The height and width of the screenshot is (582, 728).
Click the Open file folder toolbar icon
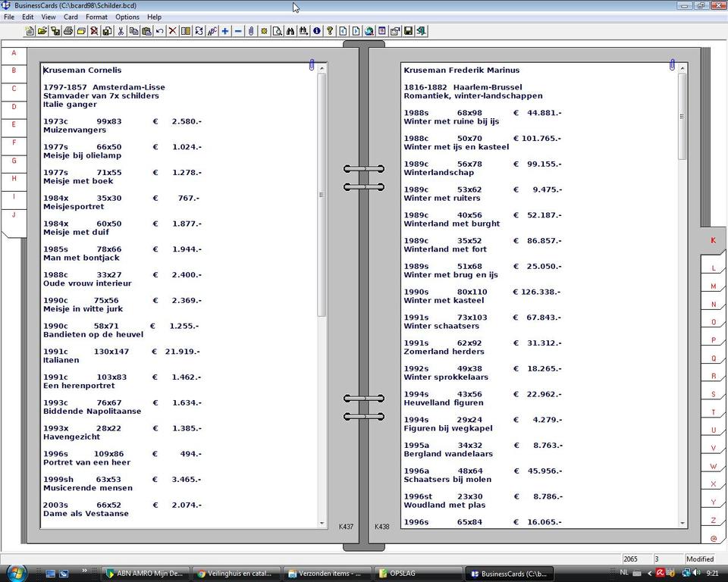pyautogui.click(x=42, y=31)
